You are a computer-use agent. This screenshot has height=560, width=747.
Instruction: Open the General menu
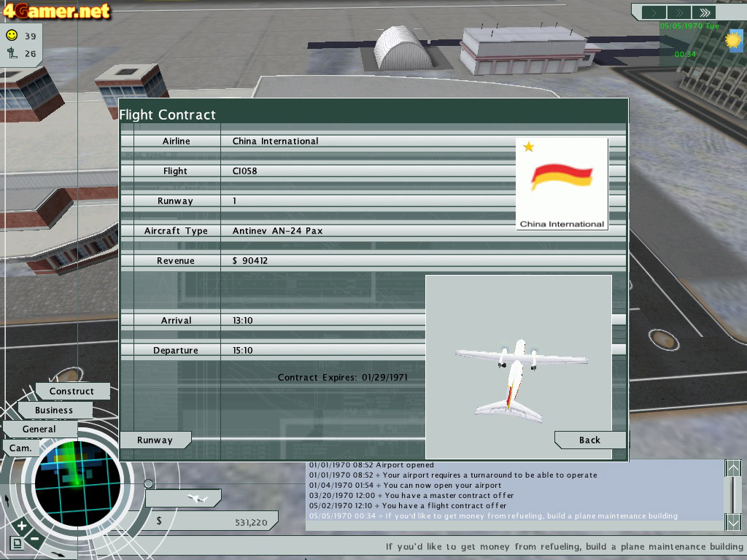[39, 429]
